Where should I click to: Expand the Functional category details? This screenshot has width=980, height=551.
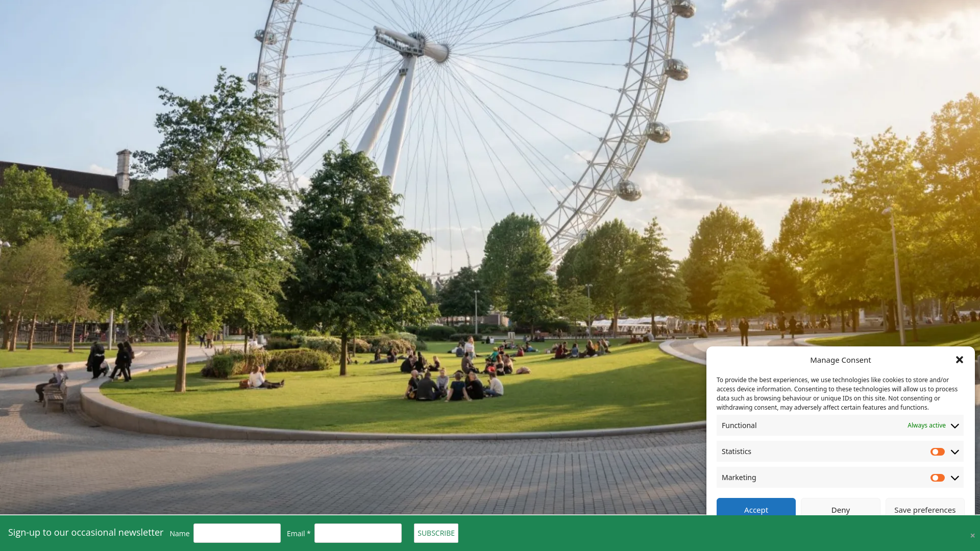pyautogui.click(x=954, y=425)
